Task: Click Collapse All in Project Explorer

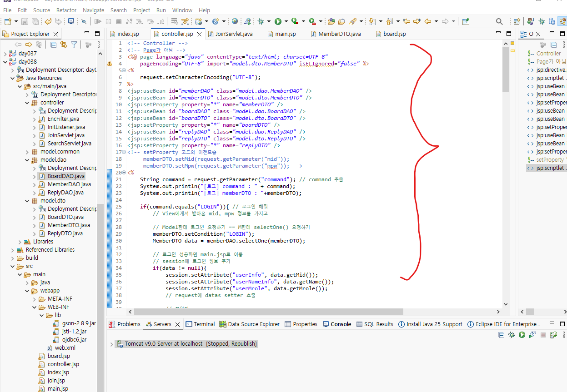Action: tap(53, 45)
